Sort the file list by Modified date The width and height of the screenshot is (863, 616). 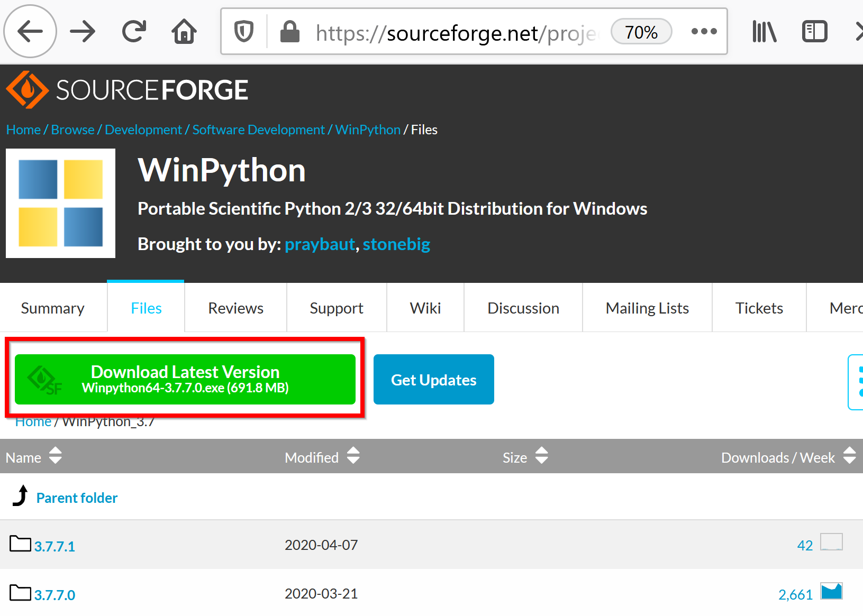322,457
